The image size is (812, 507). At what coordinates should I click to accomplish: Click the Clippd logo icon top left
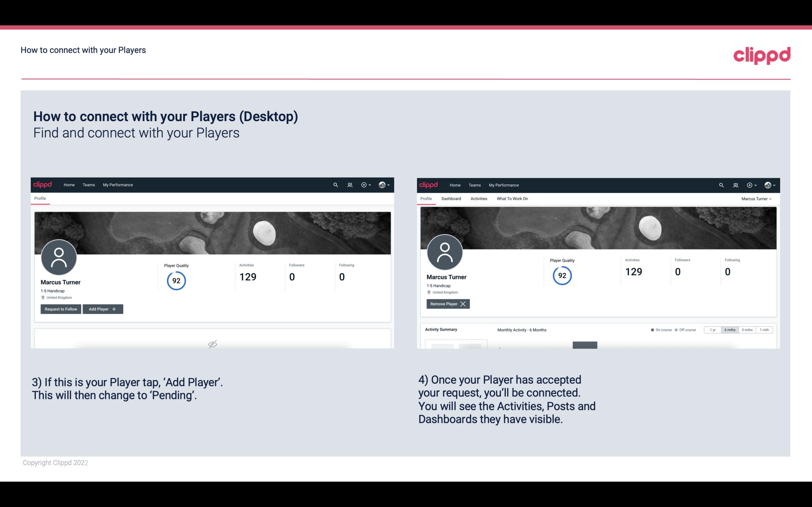(43, 184)
